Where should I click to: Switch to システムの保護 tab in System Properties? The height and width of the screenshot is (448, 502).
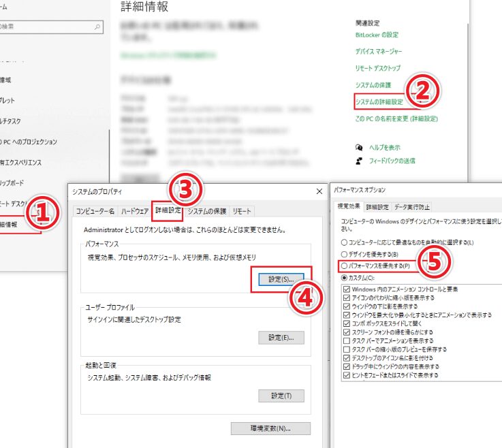click(x=207, y=211)
